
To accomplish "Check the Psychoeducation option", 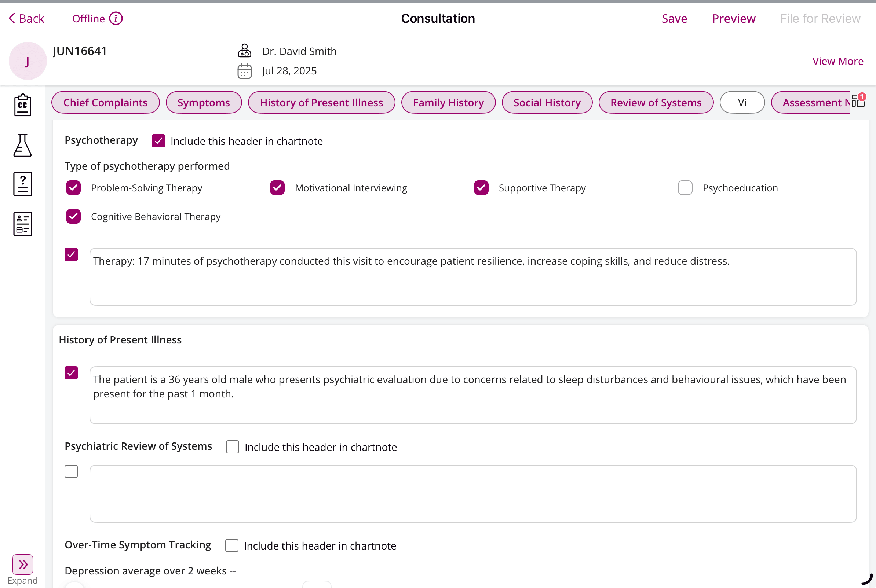I will tap(685, 188).
